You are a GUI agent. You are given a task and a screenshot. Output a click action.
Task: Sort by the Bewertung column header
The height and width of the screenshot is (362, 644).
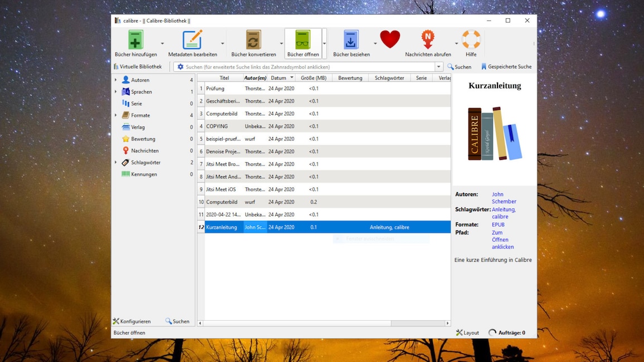click(350, 78)
